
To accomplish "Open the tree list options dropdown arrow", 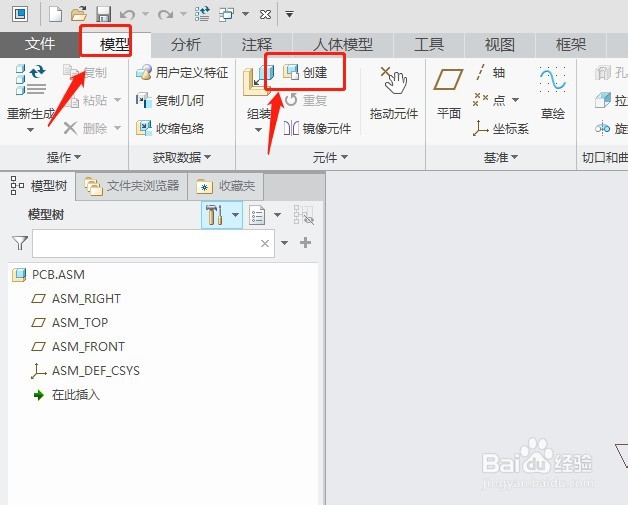I will (277, 215).
